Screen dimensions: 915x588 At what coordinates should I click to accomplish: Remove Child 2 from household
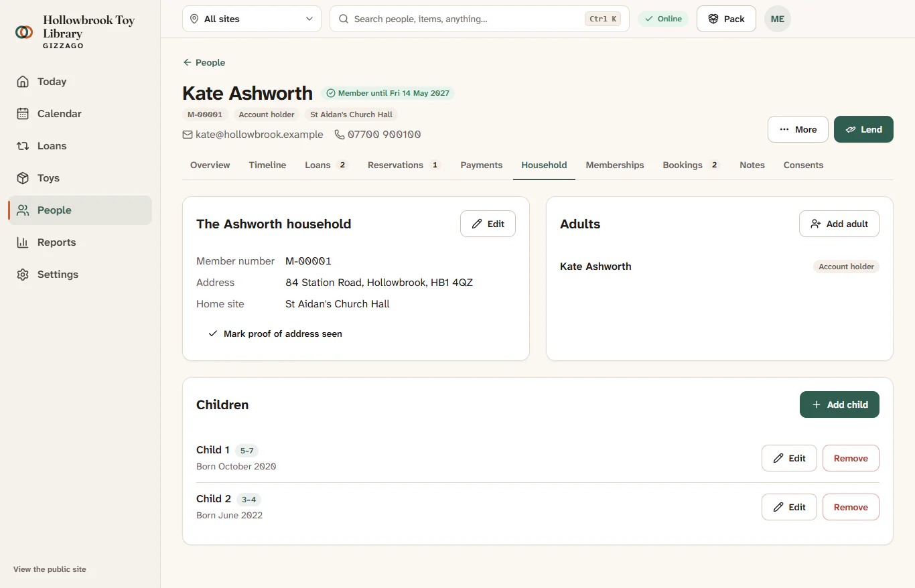[851, 507]
